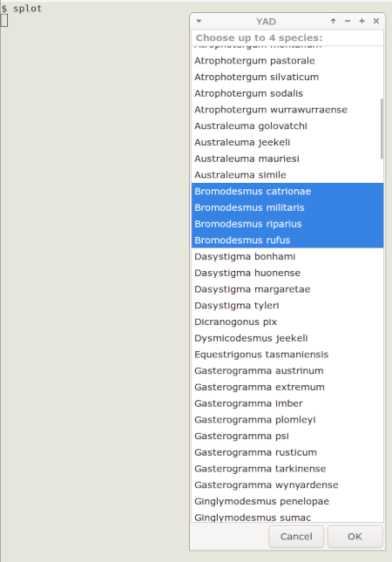Image resolution: width=392 pixels, height=562 pixels.
Task: Click the list's vertical scrollbar handle
Action: pyautogui.click(x=382, y=129)
